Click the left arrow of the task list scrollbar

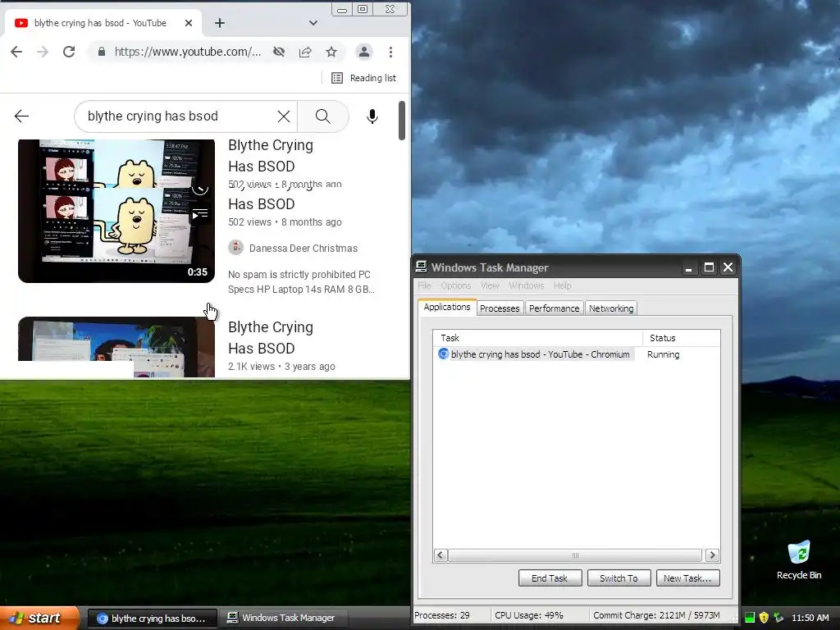pyautogui.click(x=441, y=555)
